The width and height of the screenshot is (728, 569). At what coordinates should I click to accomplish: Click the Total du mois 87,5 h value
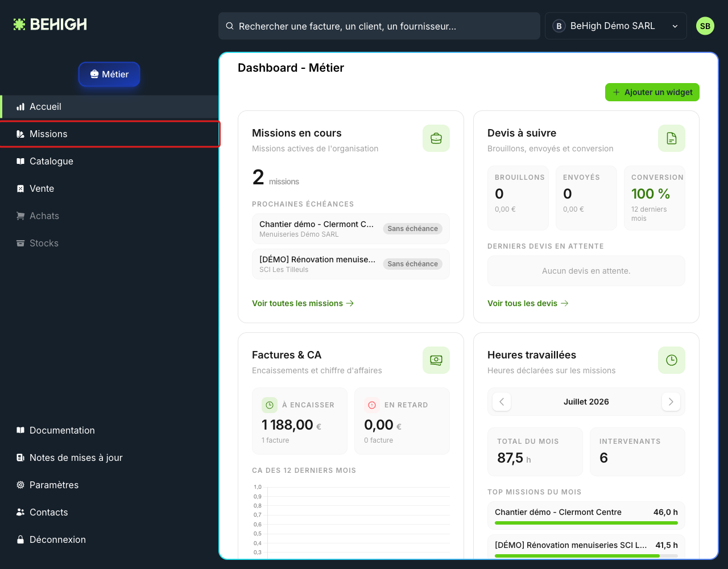pos(514,458)
